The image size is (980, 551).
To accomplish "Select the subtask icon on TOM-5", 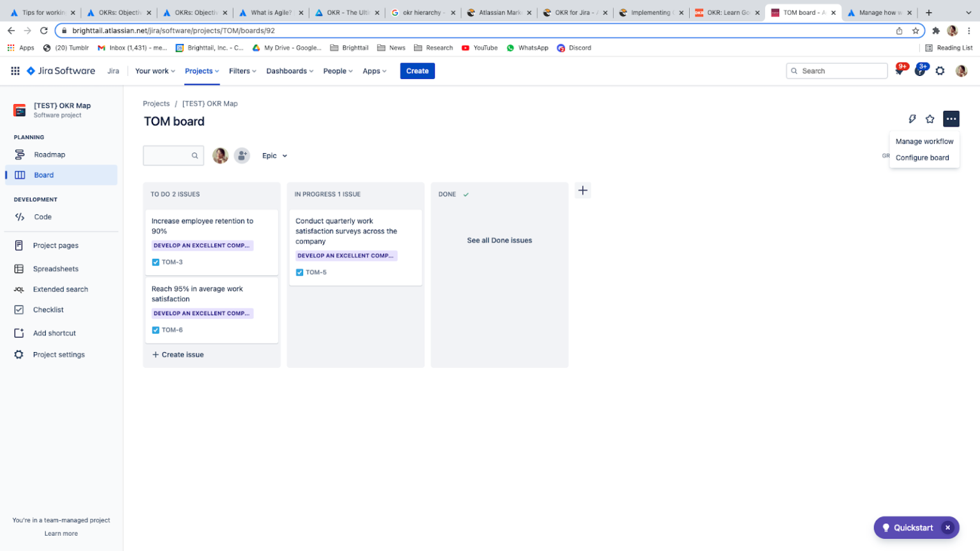I will [x=299, y=272].
